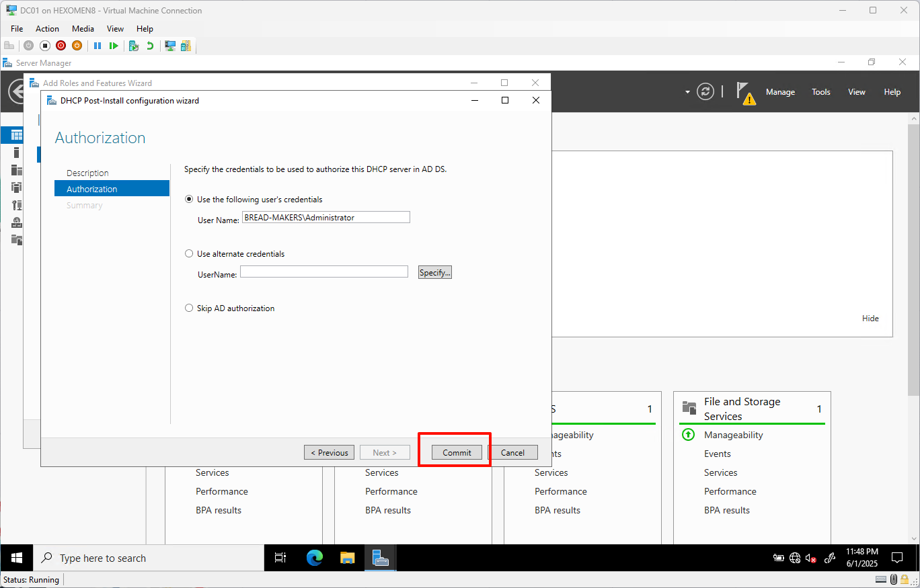The width and height of the screenshot is (920, 588).
Task: Click the Server Manager back arrow
Action: [x=16, y=92]
